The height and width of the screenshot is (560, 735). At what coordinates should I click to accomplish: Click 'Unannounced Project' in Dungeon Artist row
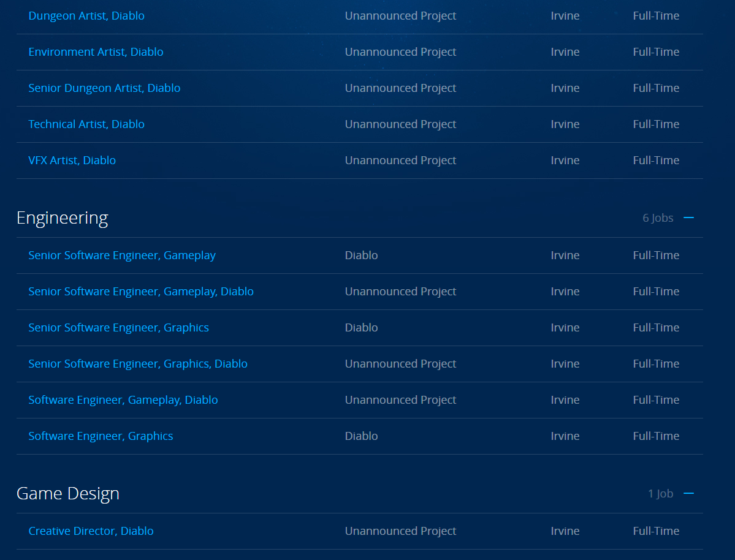coord(400,15)
